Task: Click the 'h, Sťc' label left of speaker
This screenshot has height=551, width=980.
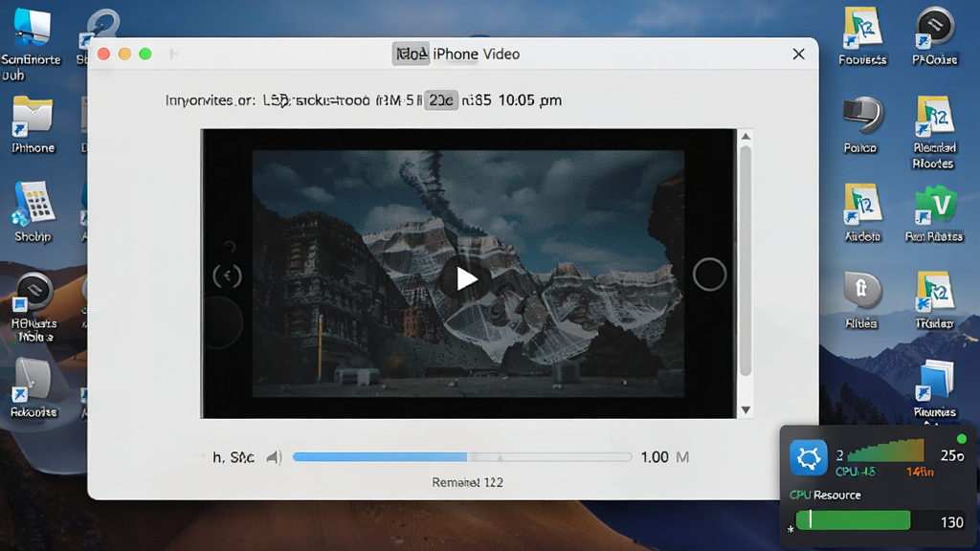Action: (x=234, y=457)
